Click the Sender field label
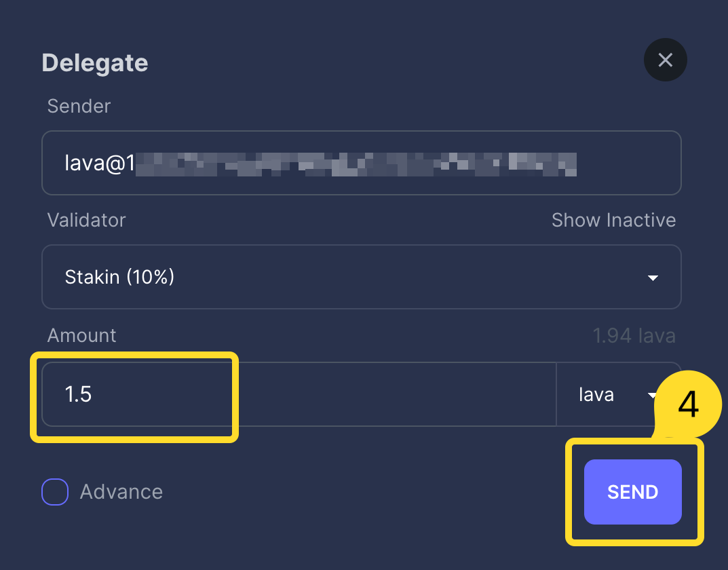 coord(79,106)
